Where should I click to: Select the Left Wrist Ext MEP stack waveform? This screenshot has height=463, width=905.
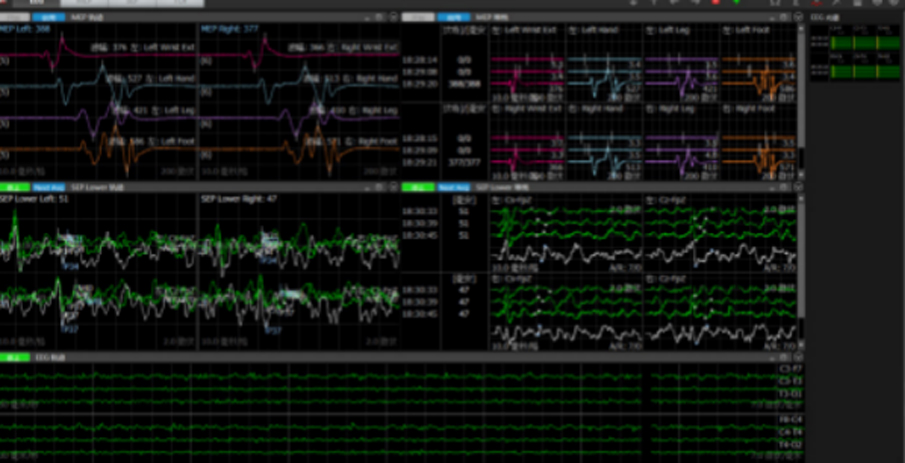(x=532, y=77)
